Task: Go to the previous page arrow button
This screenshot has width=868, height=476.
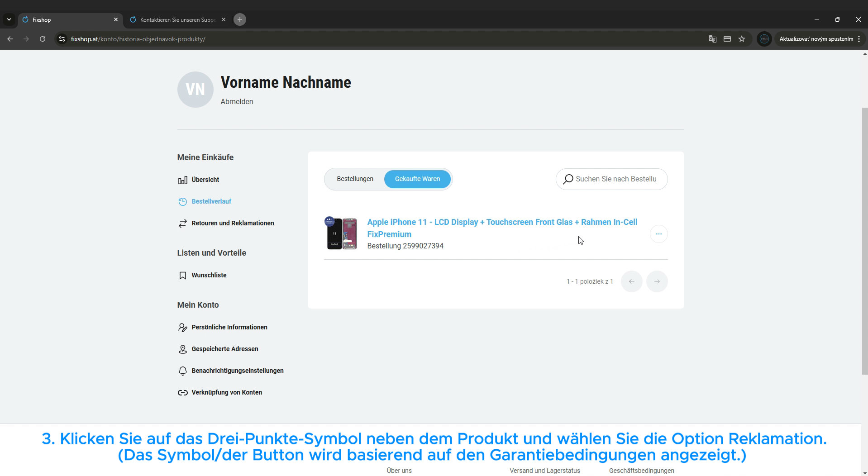Action: coord(631,281)
